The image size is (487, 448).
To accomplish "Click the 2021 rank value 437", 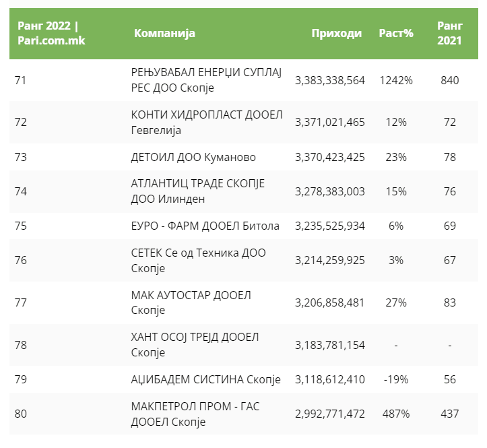I will tap(449, 414).
